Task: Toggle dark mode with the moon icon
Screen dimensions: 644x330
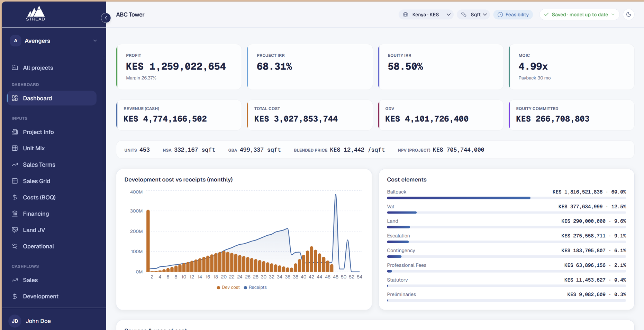Action: coord(629,15)
